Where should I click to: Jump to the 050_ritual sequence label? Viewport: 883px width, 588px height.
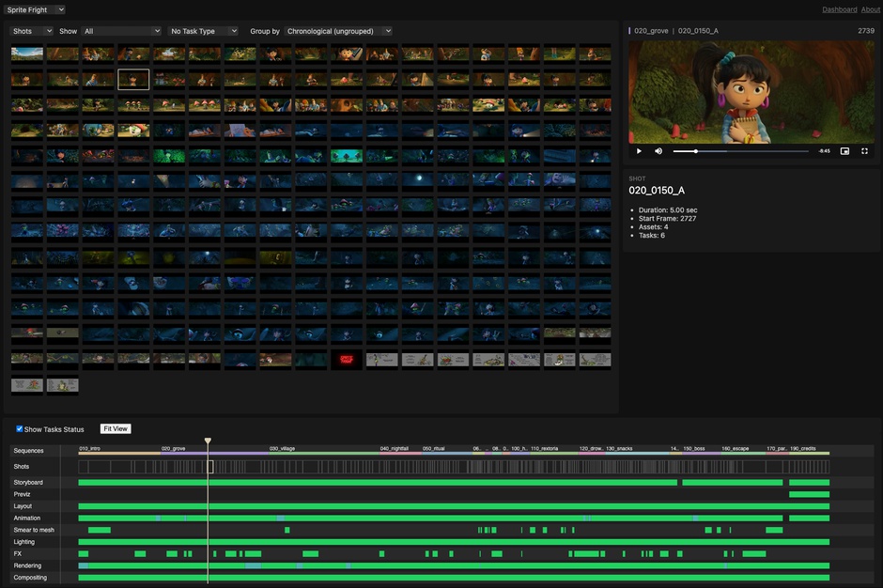(434, 448)
